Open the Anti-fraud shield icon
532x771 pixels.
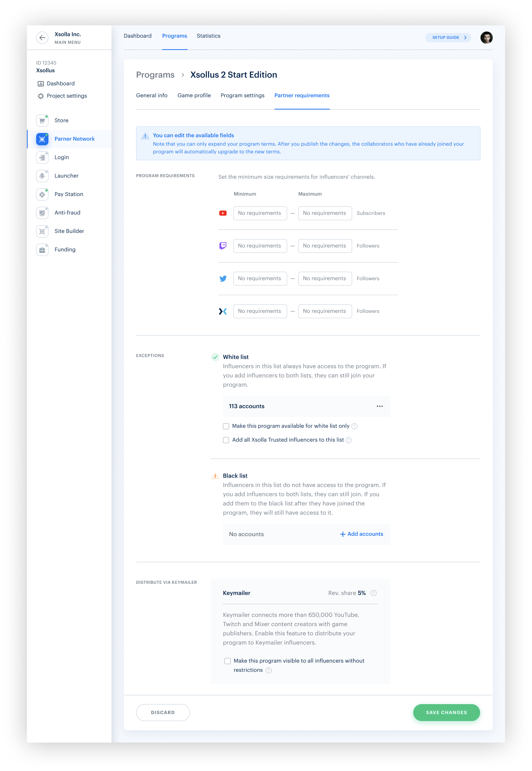click(42, 213)
